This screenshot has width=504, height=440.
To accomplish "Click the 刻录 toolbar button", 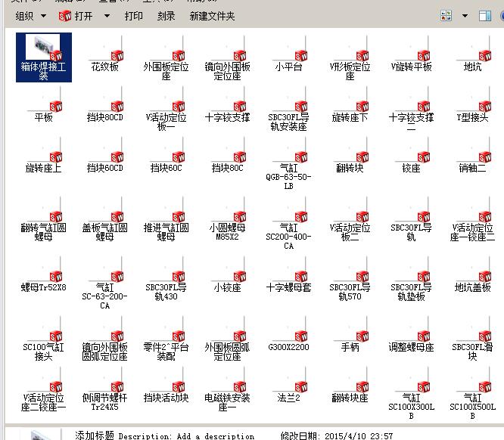I will 166,16.
